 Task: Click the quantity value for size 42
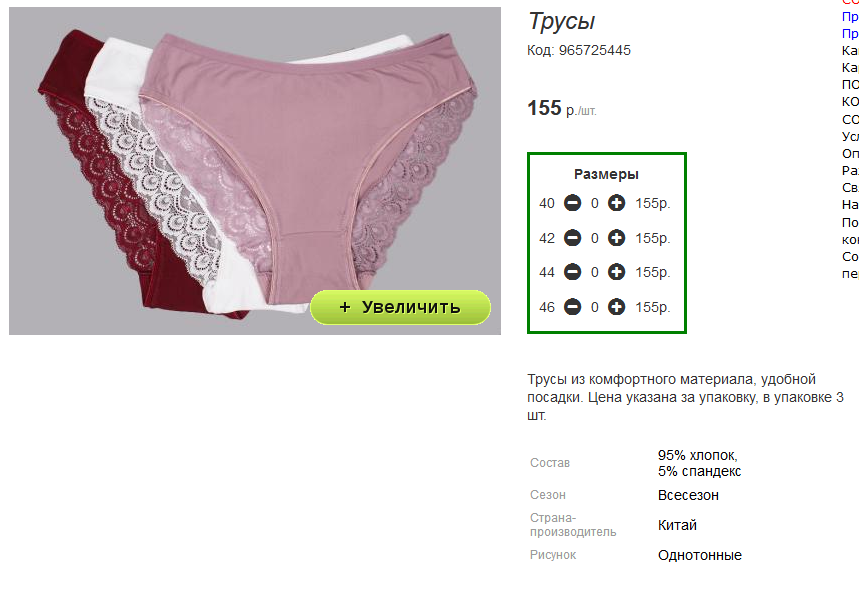click(x=594, y=238)
